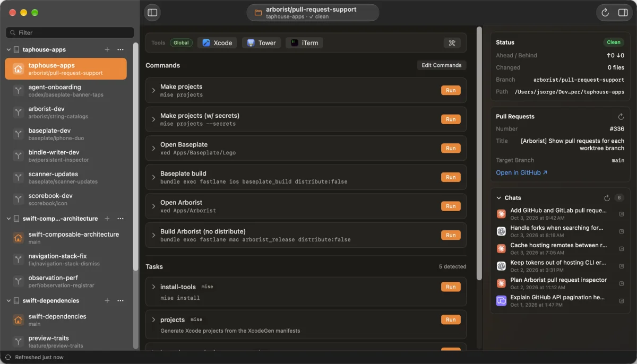Select the agent-onboarding worktree
This screenshot has width=637, height=364.
tap(66, 91)
